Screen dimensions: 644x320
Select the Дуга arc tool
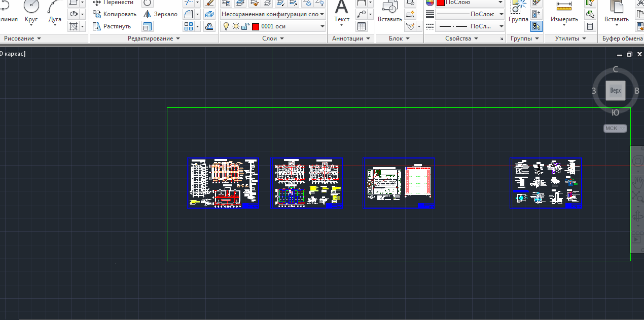pyautogui.click(x=55, y=12)
